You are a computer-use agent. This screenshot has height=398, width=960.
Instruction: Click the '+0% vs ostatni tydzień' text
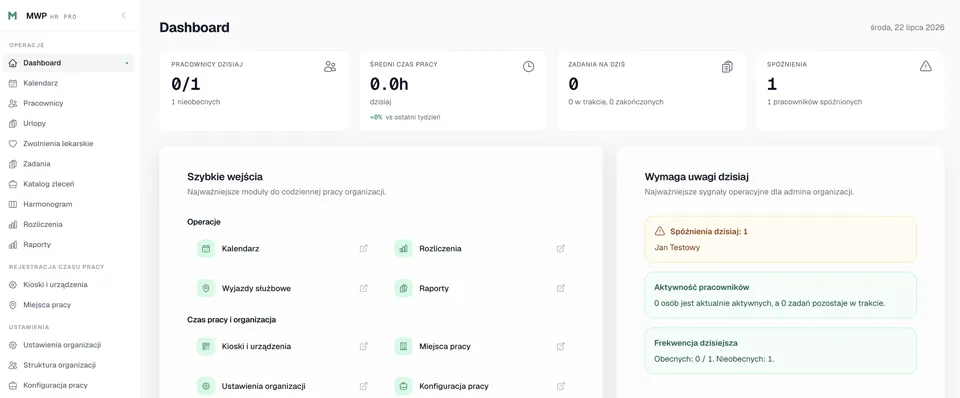click(x=405, y=117)
